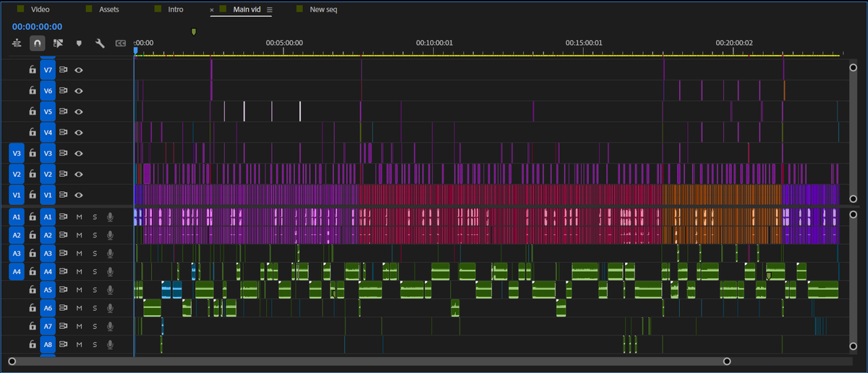Toggle A8 track targeting button
The image size is (868, 373).
click(48, 345)
